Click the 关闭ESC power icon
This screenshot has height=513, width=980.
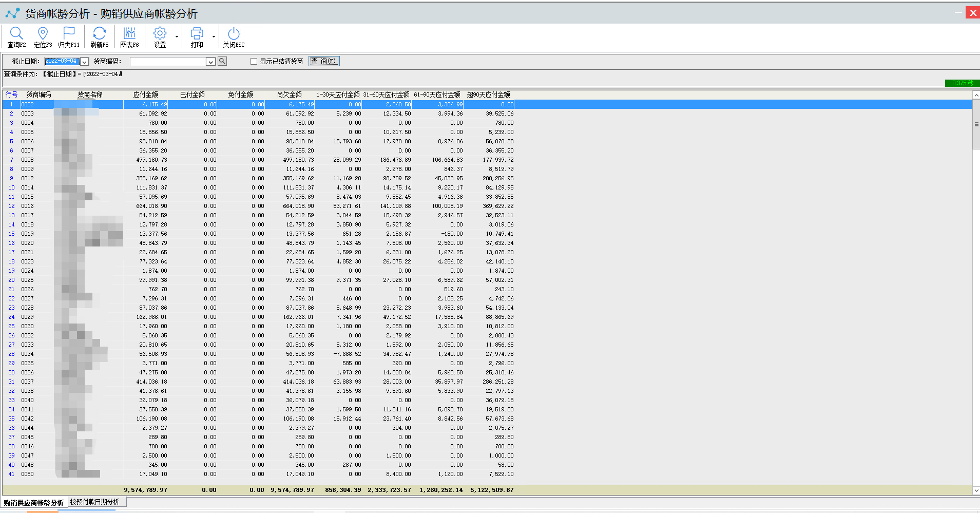tap(234, 34)
